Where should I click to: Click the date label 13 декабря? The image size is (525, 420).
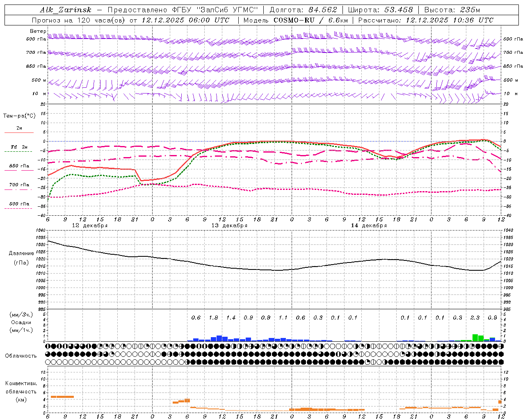(229, 225)
